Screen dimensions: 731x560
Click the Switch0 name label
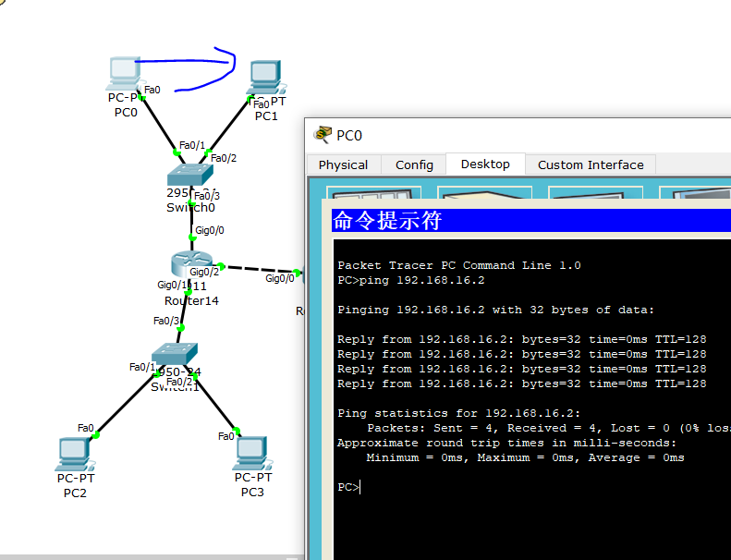coord(190,208)
